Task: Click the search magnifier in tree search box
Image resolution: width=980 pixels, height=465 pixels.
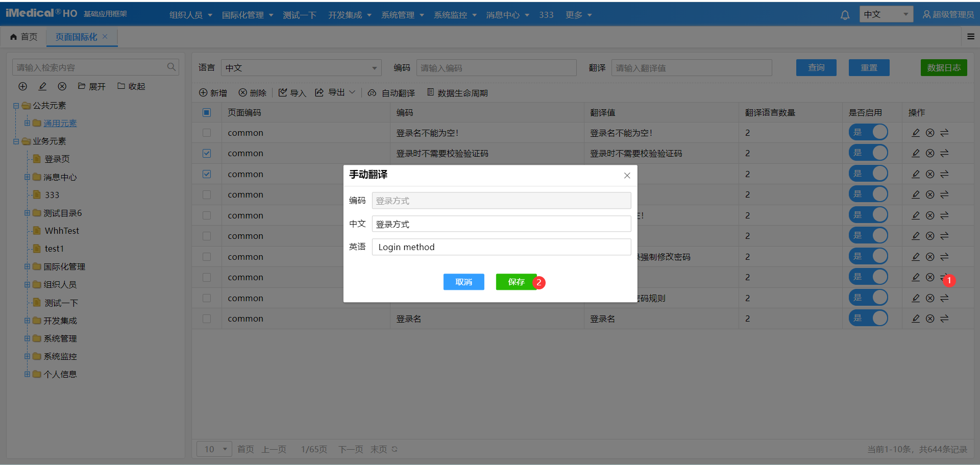Action: 171,67
